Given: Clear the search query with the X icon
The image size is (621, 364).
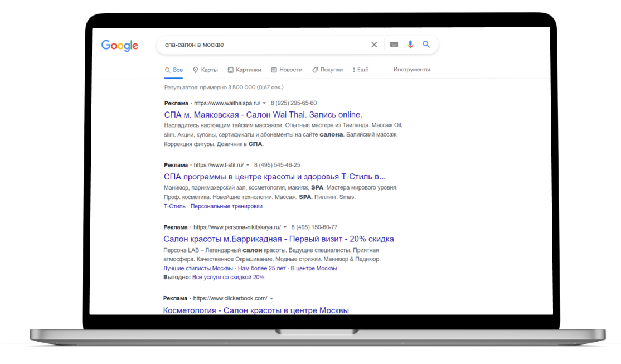Looking at the screenshot, I should pyautogui.click(x=374, y=45).
